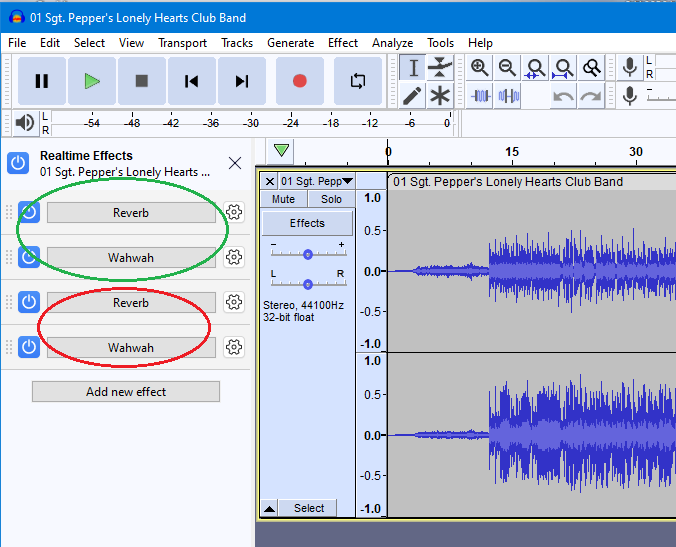Fit project to width zoom icon
This screenshot has width=676, height=547.
(563, 68)
